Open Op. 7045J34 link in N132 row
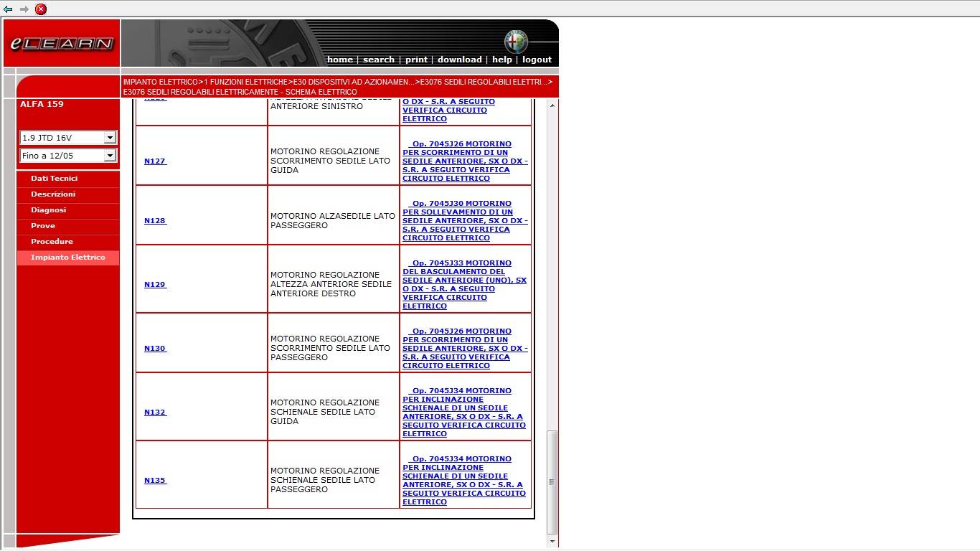Screen dimensions: 980x551 click(464, 413)
